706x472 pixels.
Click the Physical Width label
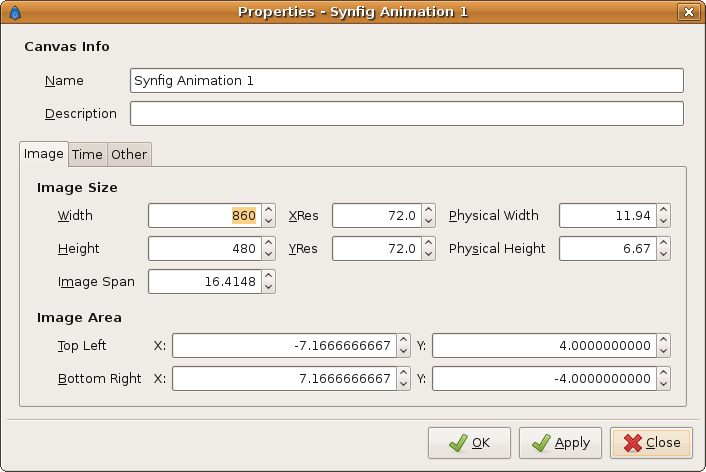click(493, 216)
